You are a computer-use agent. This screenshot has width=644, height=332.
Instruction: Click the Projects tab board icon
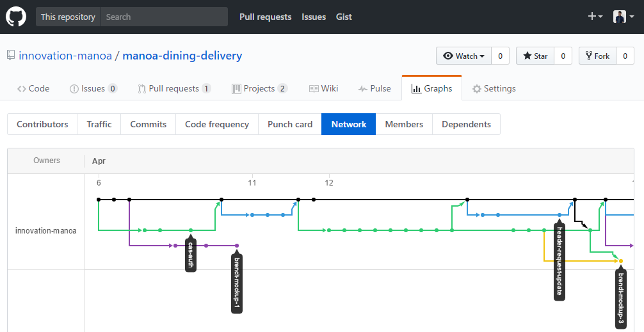[x=236, y=89]
